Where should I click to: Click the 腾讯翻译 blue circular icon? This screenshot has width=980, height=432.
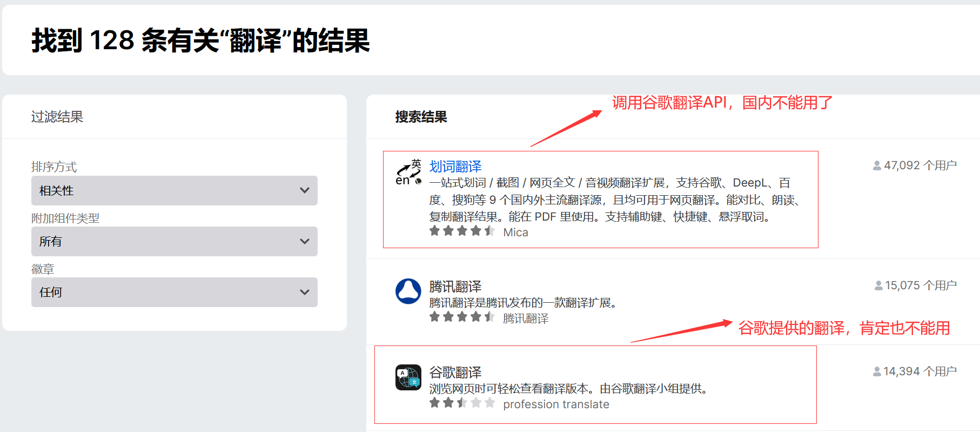click(x=408, y=291)
